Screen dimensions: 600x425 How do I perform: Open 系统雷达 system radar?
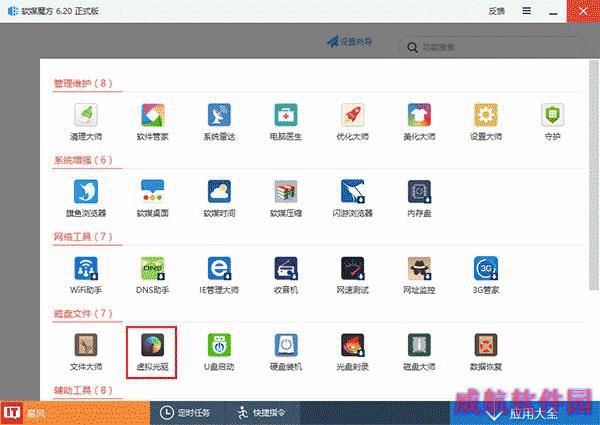pyautogui.click(x=219, y=115)
